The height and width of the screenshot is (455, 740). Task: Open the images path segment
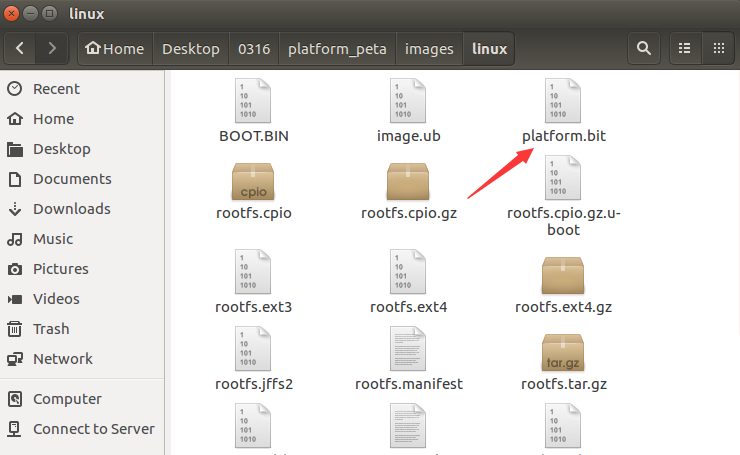(429, 48)
